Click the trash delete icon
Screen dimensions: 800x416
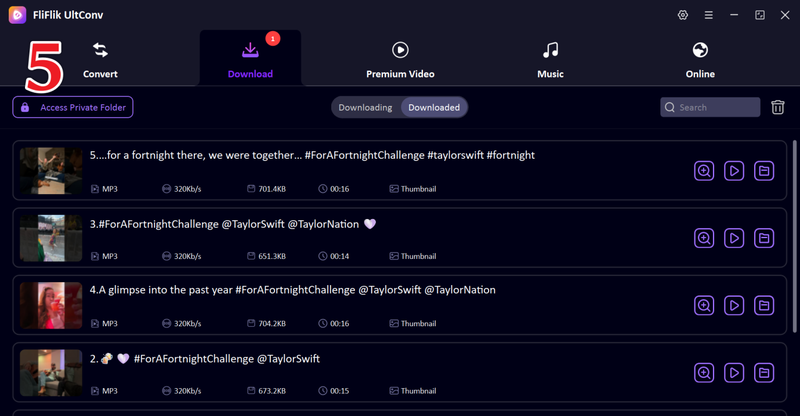778,107
